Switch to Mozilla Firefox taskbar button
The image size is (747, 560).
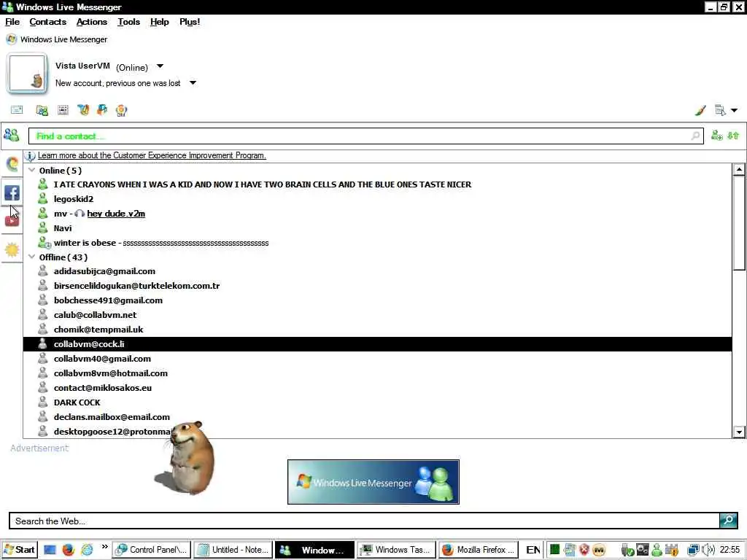(478, 550)
